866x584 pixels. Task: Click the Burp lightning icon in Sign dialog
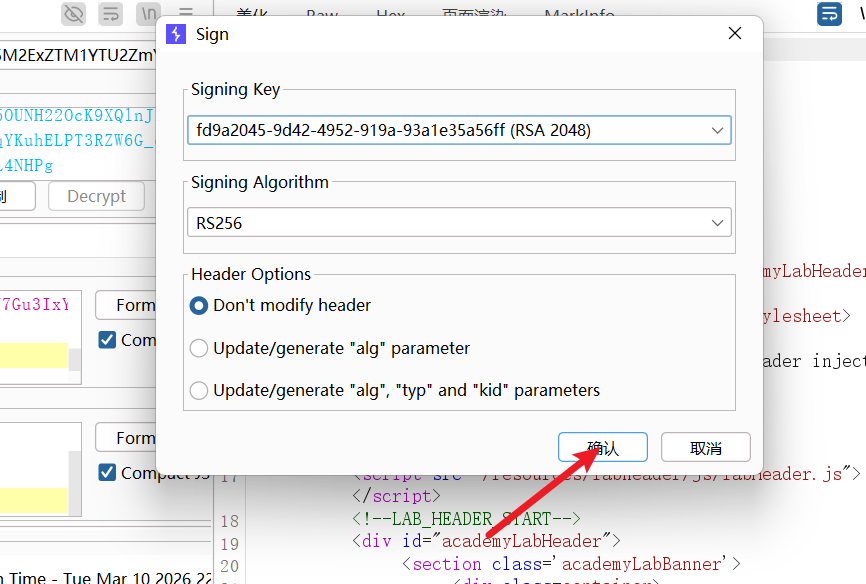[x=176, y=34]
